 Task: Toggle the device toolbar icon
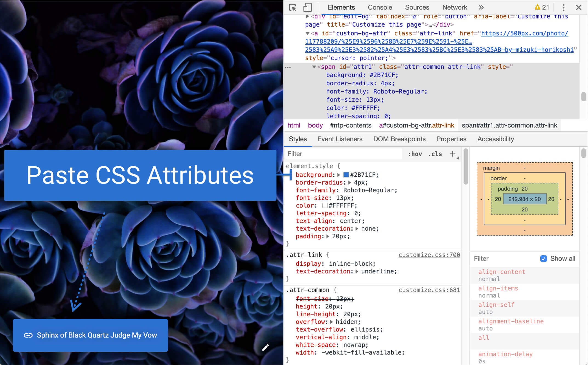click(x=307, y=7)
